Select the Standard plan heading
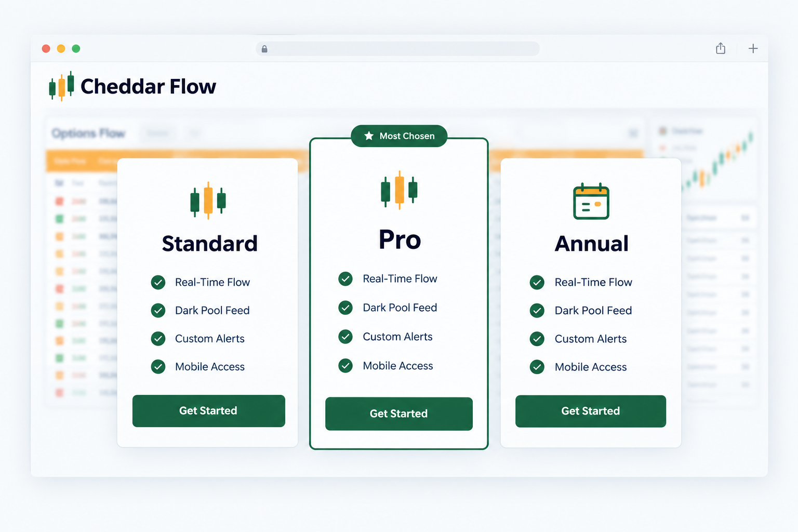 [210, 243]
